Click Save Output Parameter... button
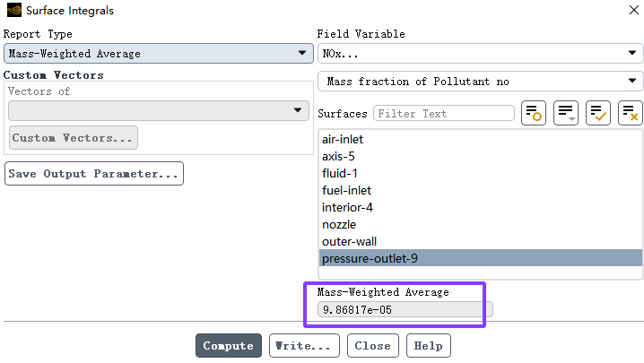 coord(93,174)
